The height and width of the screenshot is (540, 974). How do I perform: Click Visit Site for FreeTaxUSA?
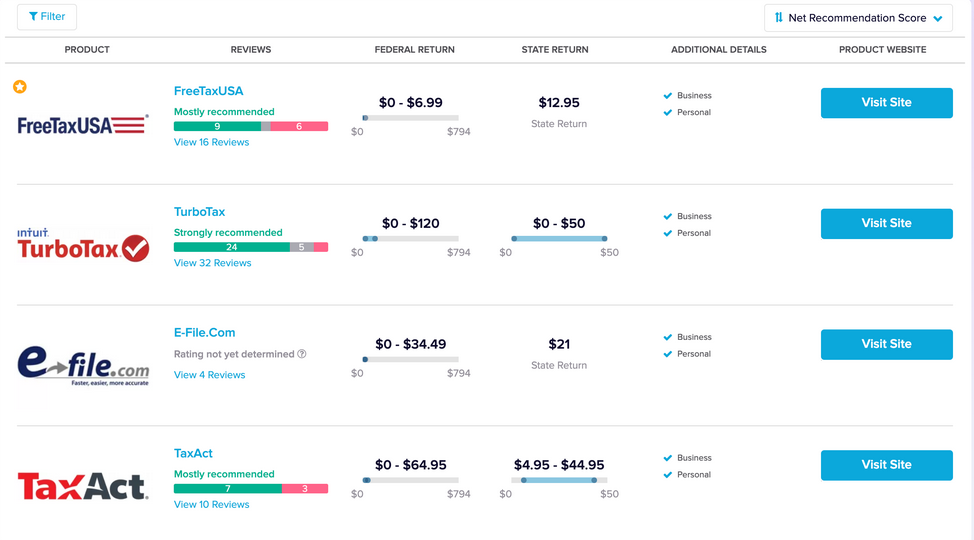pos(886,103)
